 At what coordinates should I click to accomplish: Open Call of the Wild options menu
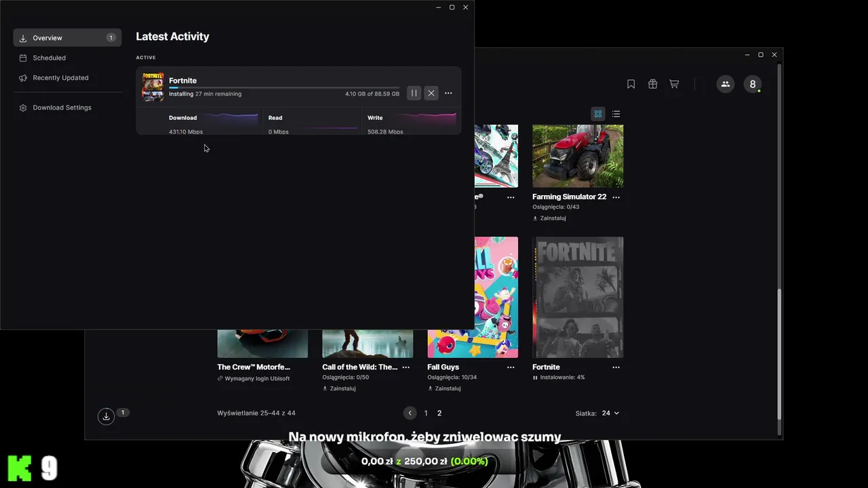406,367
